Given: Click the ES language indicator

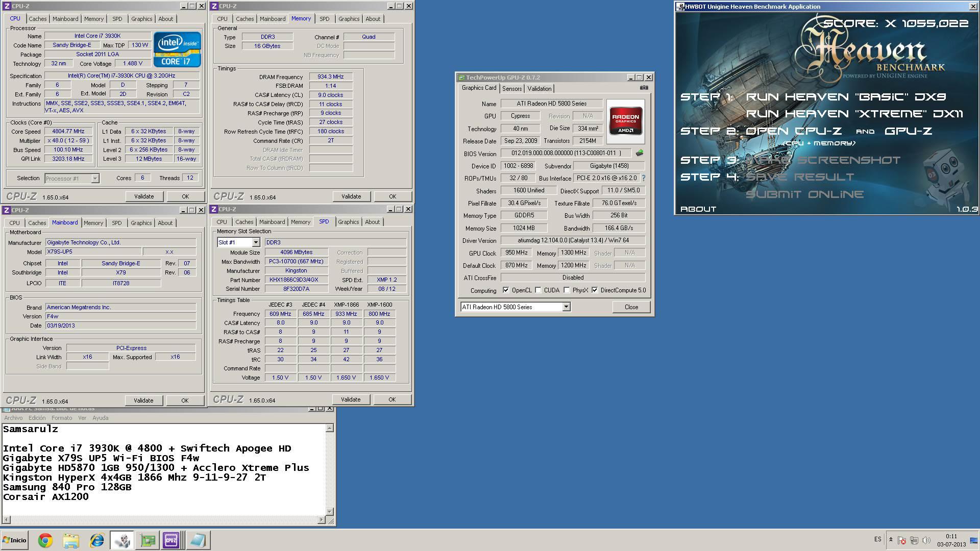Looking at the screenshot, I should (x=877, y=539).
